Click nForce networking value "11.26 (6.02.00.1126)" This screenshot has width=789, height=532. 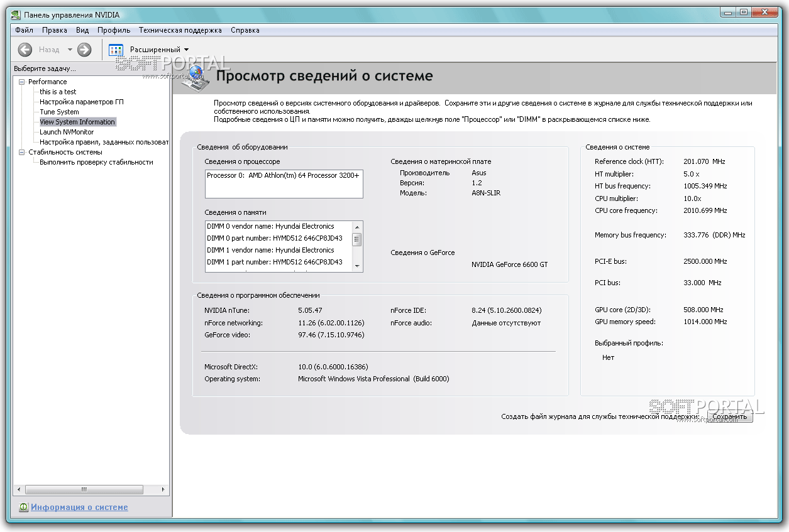(331, 323)
